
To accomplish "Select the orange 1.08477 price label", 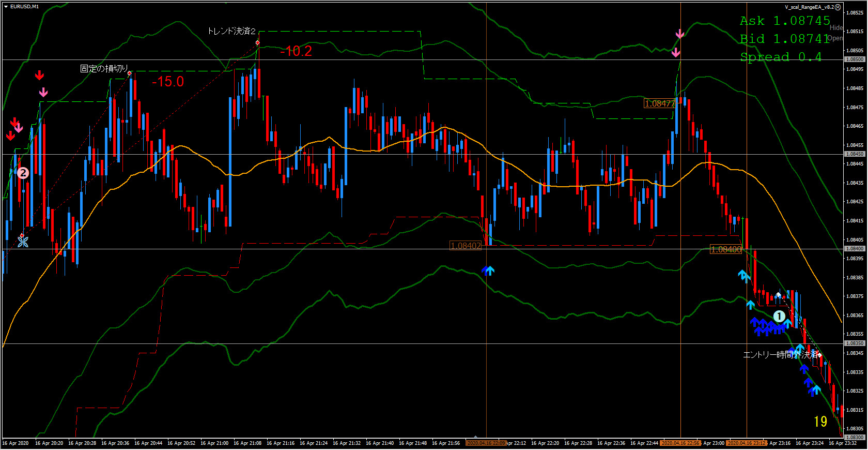I will 660,103.
